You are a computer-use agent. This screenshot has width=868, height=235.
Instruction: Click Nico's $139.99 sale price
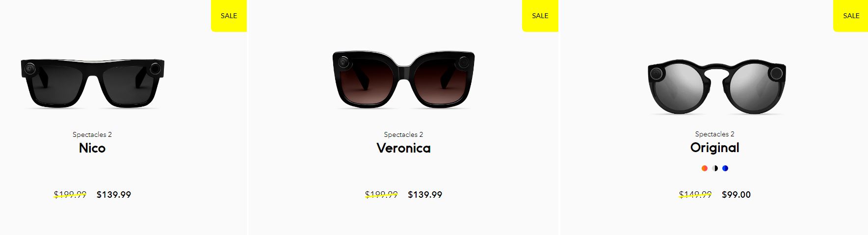(114, 195)
